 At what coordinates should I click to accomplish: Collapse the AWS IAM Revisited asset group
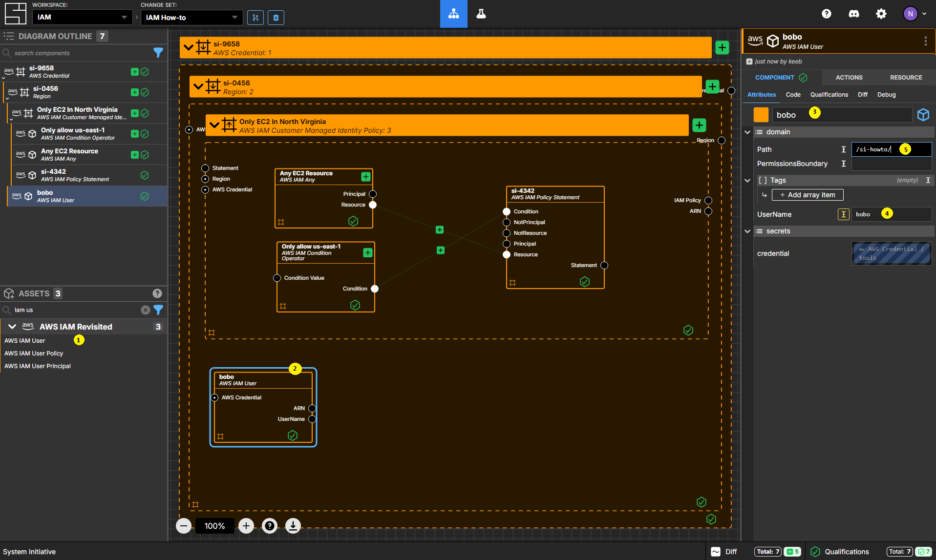[12, 327]
